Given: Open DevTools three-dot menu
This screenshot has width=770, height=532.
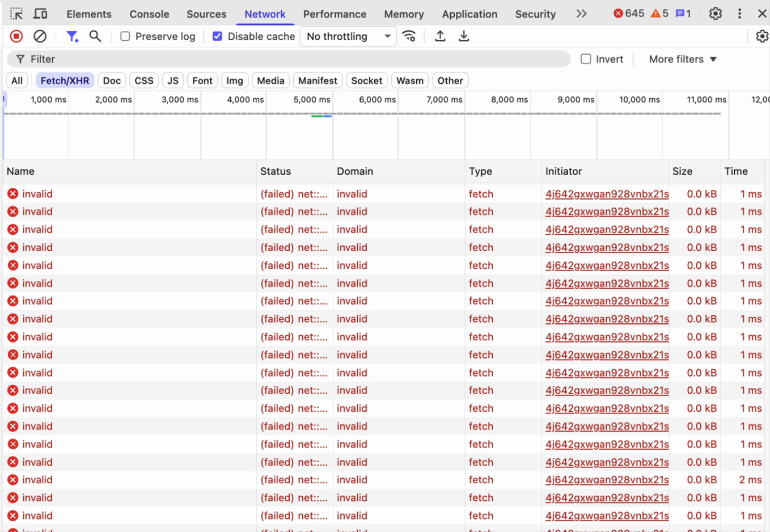Looking at the screenshot, I should [739, 14].
